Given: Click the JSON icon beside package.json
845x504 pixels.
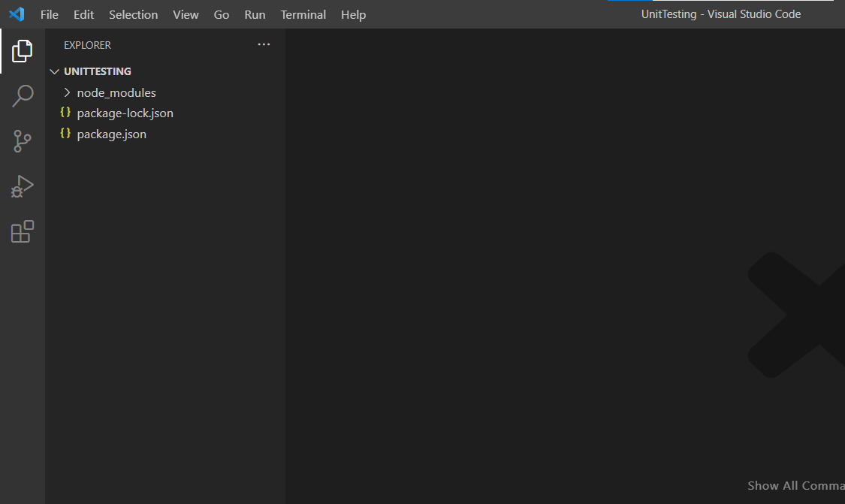Looking at the screenshot, I should pyautogui.click(x=65, y=134).
